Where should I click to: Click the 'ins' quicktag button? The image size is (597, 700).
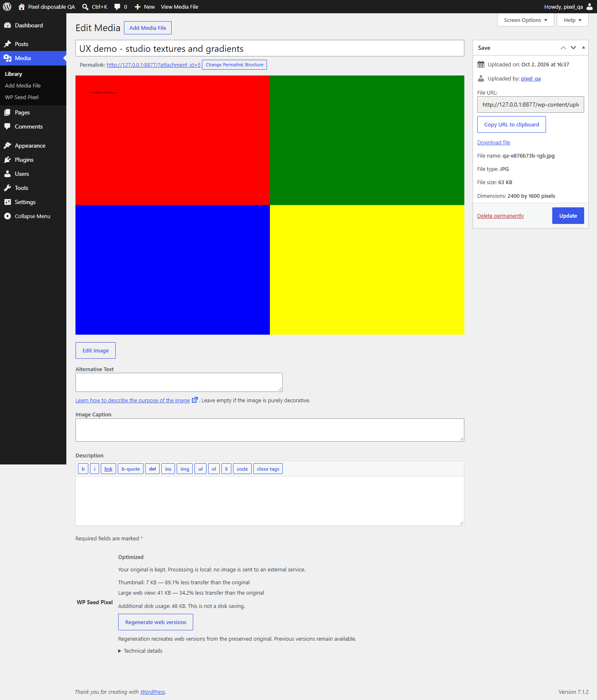pos(168,469)
